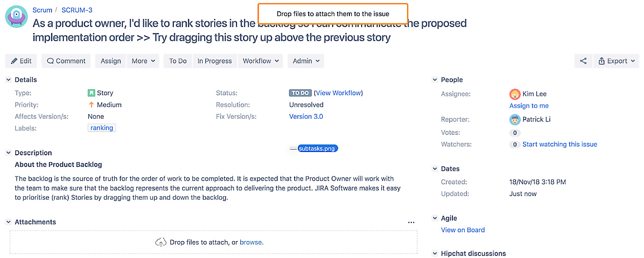644x258 pixels.
Task: Click the ranking label tag
Action: [102, 128]
